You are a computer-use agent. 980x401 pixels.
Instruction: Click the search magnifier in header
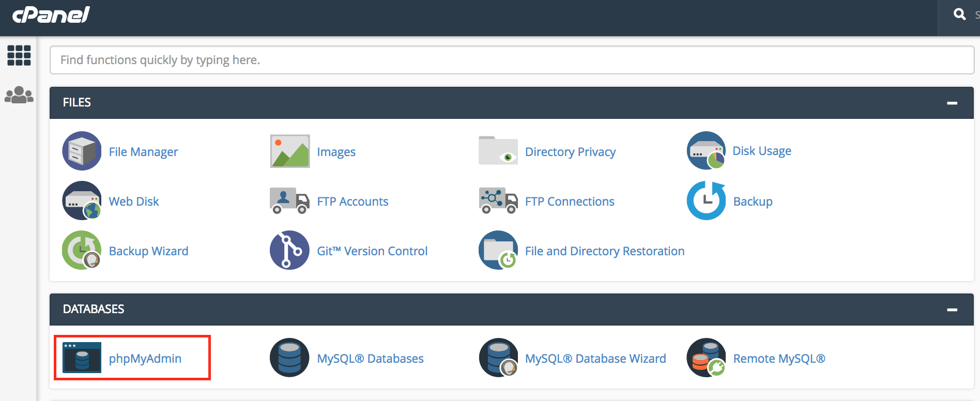tap(960, 14)
